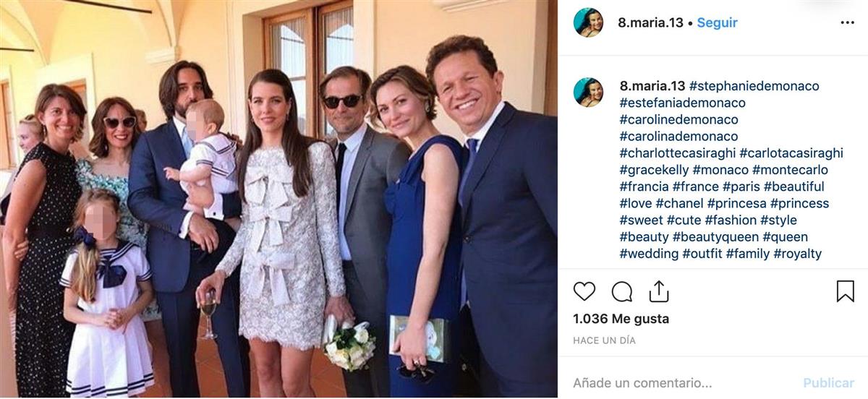Open the three-dot options menu
This screenshot has width=868, height=399.
click(847, 23)
